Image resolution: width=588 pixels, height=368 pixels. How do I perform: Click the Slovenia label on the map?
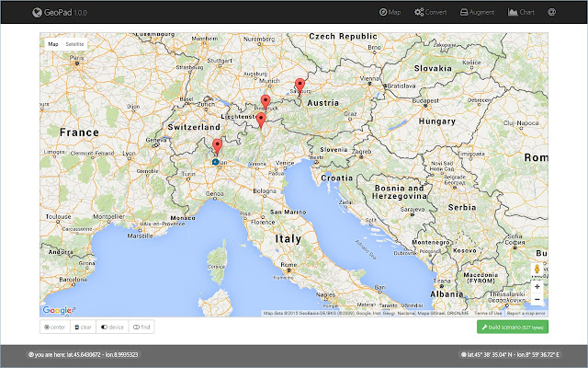[334, 149]
